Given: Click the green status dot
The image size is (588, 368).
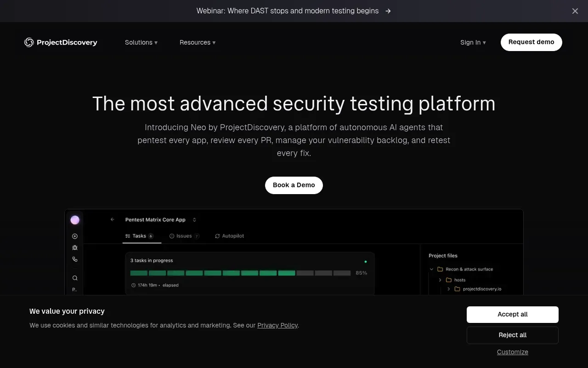Looking at the screenshot, I should click(366, 262).
